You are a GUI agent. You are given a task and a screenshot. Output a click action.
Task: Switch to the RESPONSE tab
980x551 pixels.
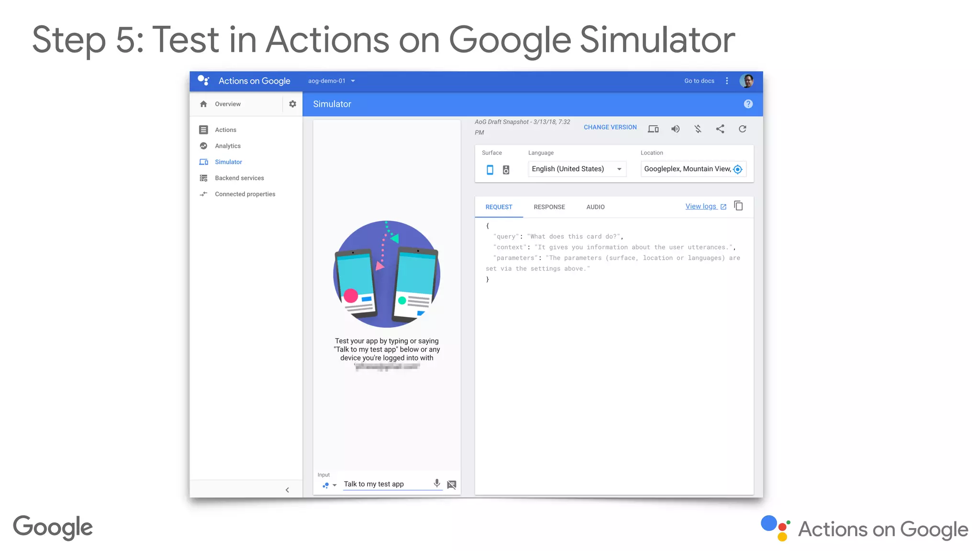(x=549, y=207)
